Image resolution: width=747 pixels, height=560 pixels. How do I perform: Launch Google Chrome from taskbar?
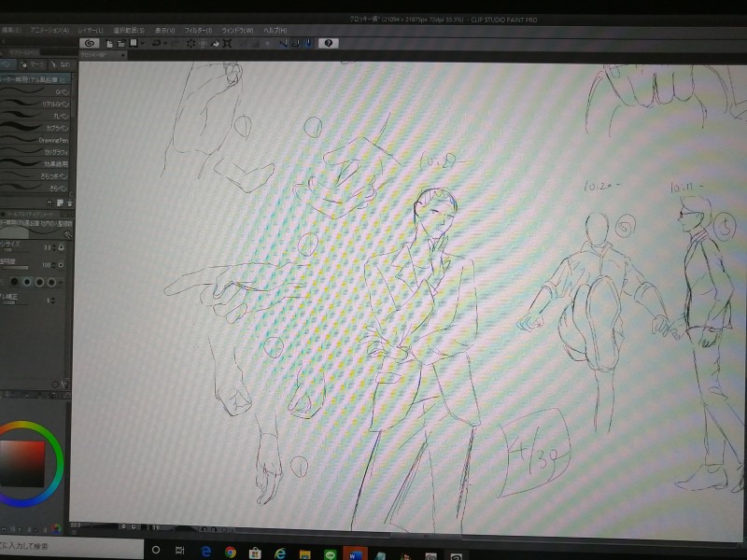231,553
